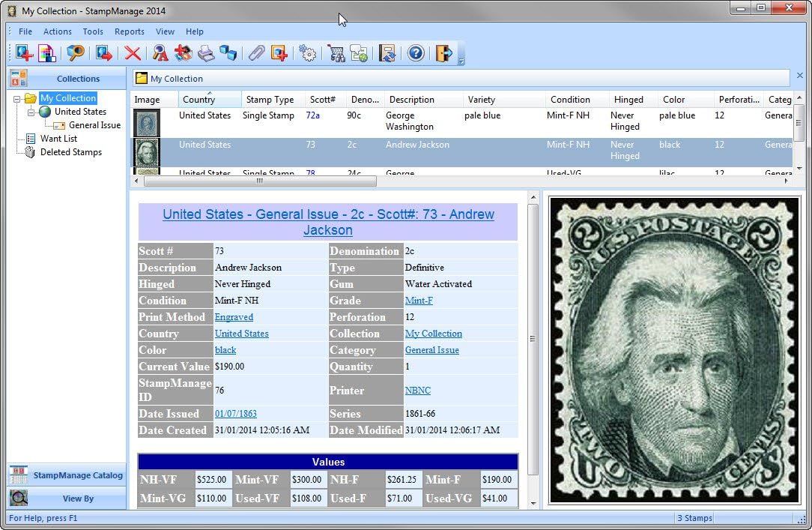The height and width of the screenshot is (530, 812).
Task: Add a new stamp with the toolbar plus icon
Action: tap(22, 53)
